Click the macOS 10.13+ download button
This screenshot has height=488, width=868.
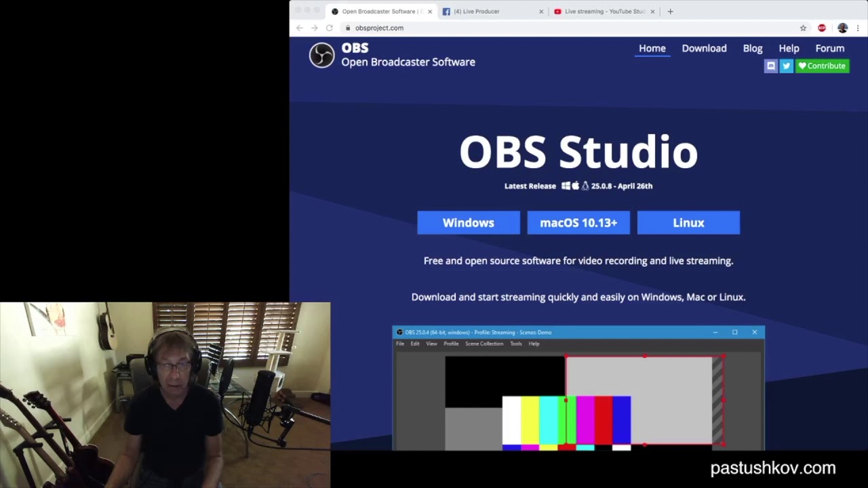(578, 222)
